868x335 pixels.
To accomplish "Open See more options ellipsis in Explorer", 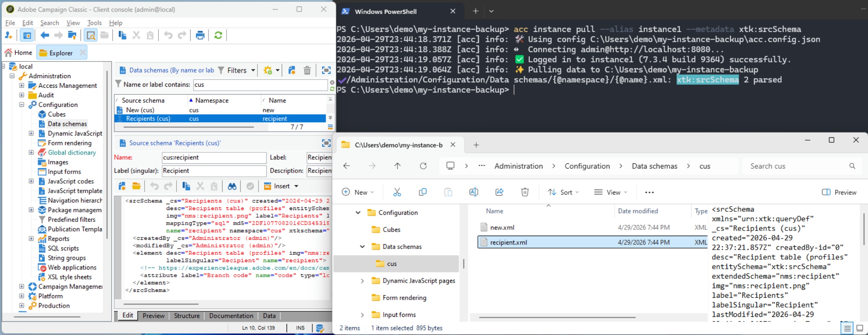I will click(x=649, y=192).
